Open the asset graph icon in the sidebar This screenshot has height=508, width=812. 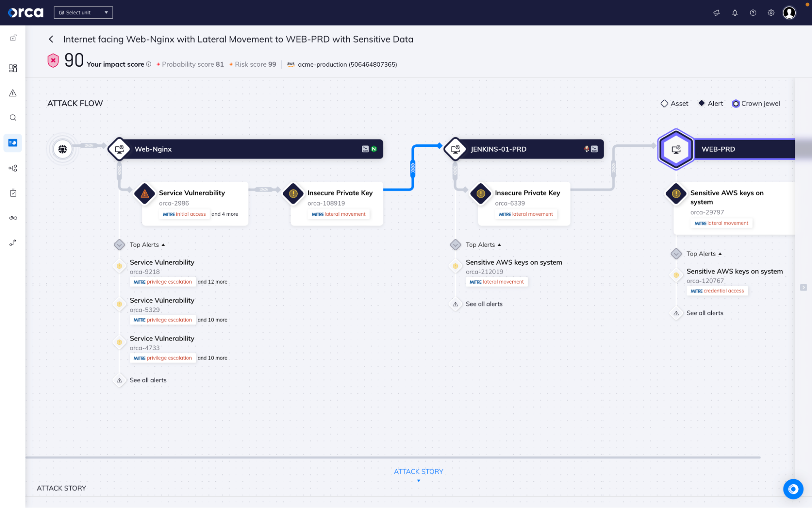click(x=13, y=168)
